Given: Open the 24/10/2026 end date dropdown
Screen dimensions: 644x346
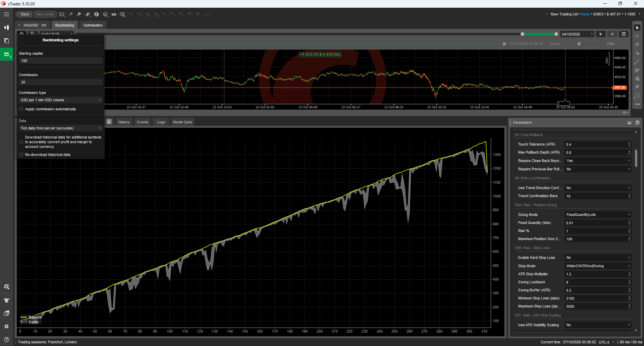Looking at the screenshot, I should (x=577, y=34).
